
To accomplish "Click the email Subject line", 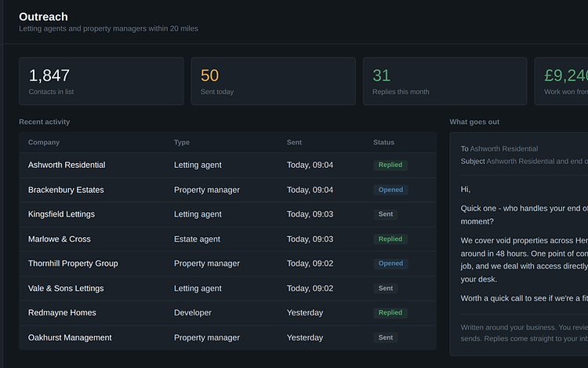I will click(524, 162).
